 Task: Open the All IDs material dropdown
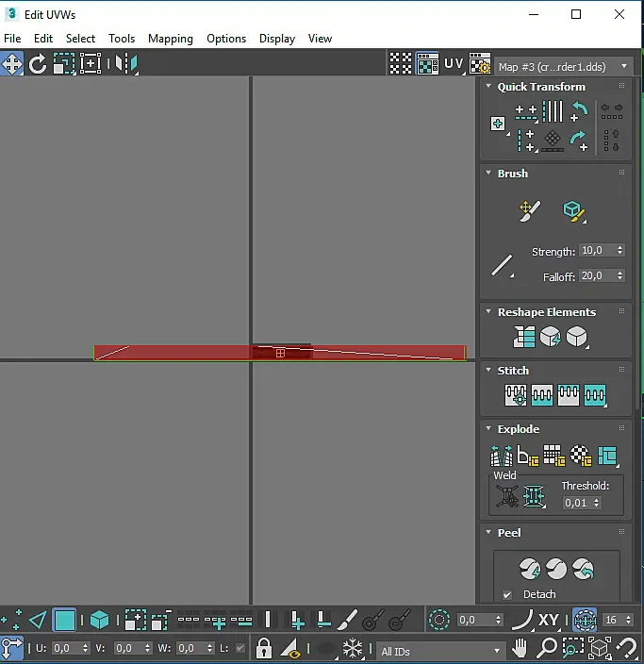[441, 650]
